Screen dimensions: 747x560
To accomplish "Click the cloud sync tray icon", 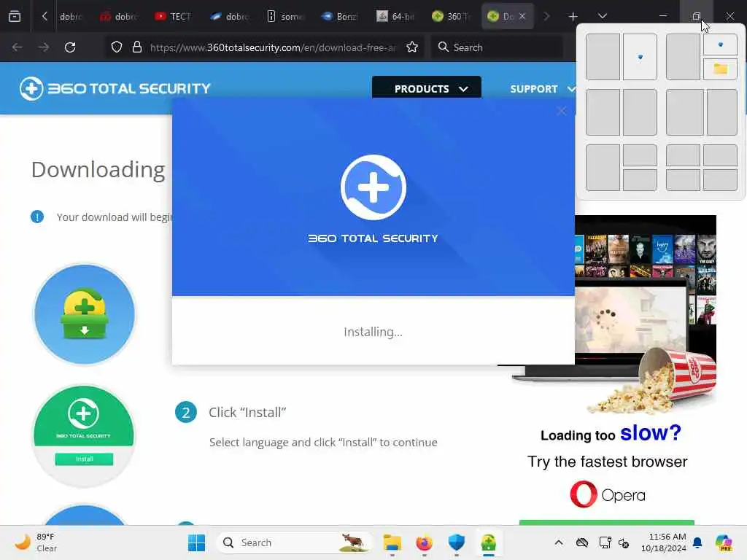I will (582, 542).
